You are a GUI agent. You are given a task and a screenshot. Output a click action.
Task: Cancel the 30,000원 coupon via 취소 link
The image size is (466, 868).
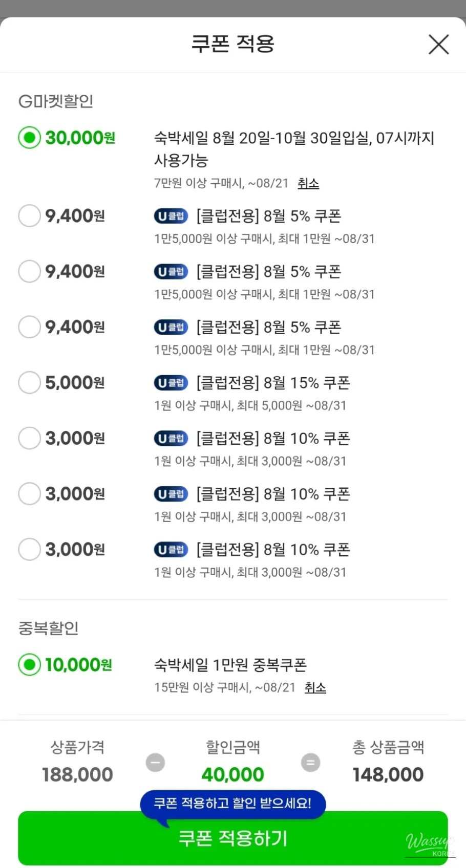[308, 183]
